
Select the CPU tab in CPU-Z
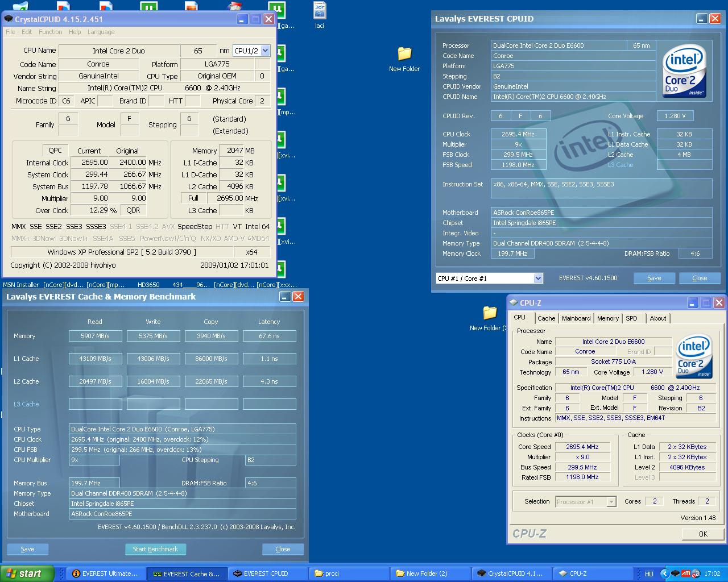point(520,317)
